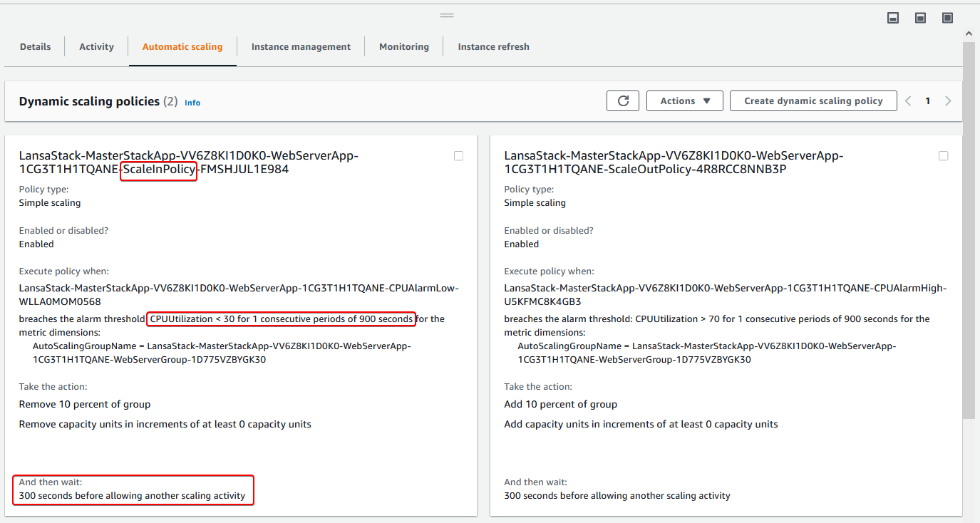Switch to the Details tab
Image resolution: width=980 pixels, height=523 pixels.
(35, 47)
